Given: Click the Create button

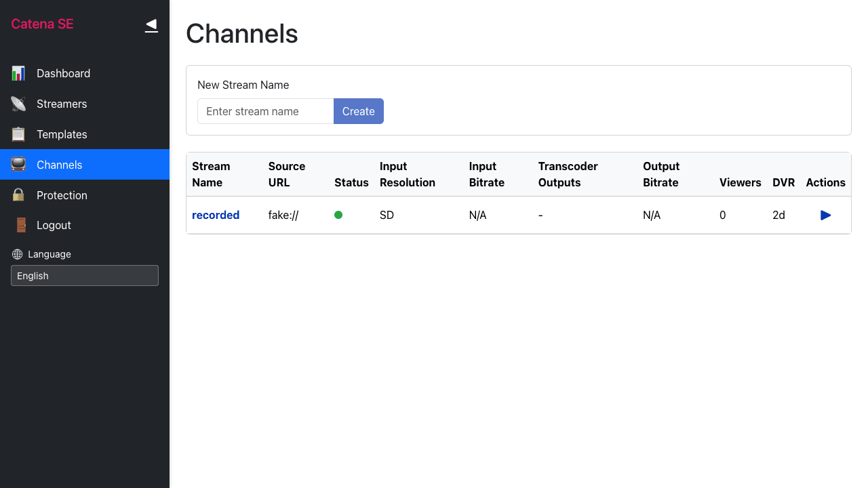Looking at the screenshot, I should pos(358,111).
